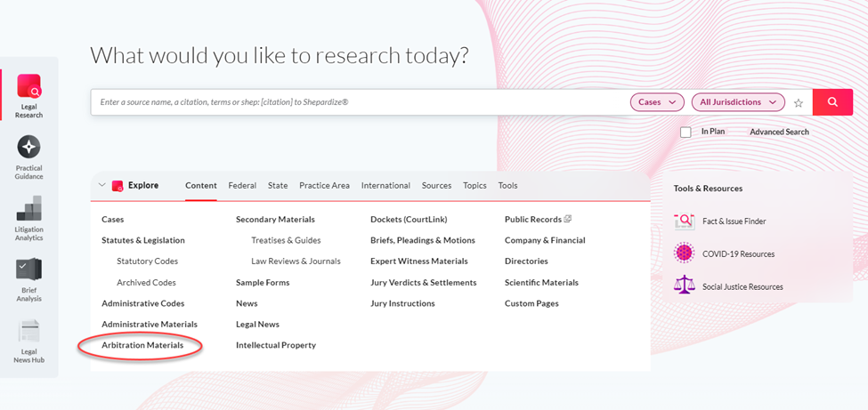Switch to the Topics tab
Screen dimensions: 868x410
pyautogui.click(x=475, y=186)
